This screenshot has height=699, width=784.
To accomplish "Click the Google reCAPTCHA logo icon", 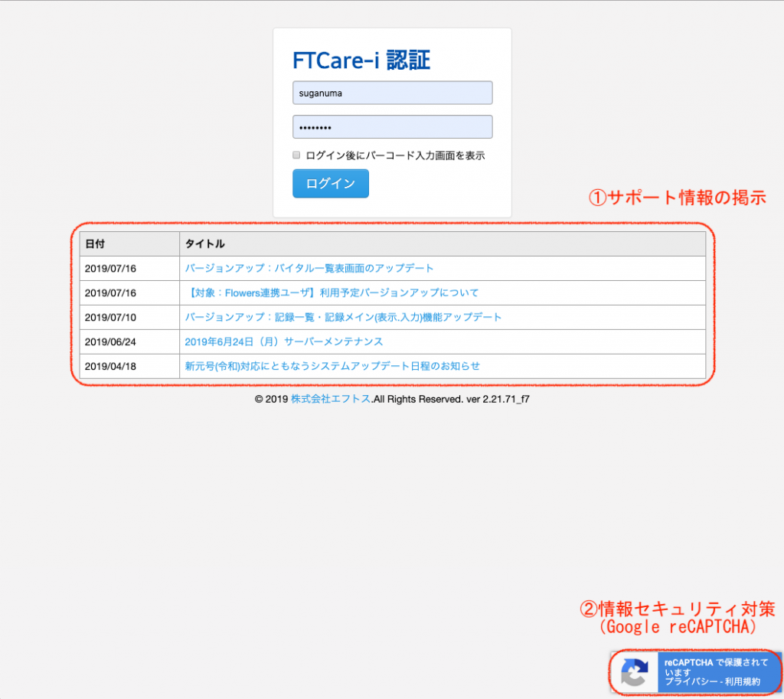I will 634,671.
